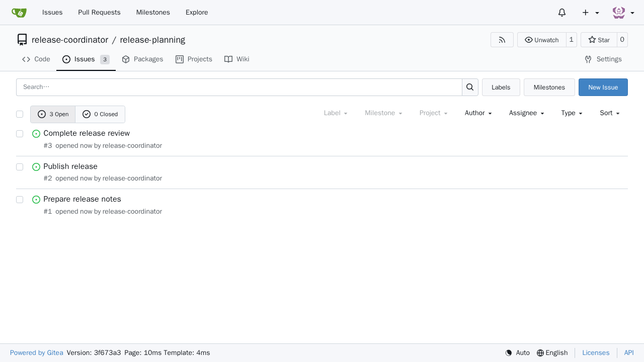Focus the issue search field

pos(239,87)
